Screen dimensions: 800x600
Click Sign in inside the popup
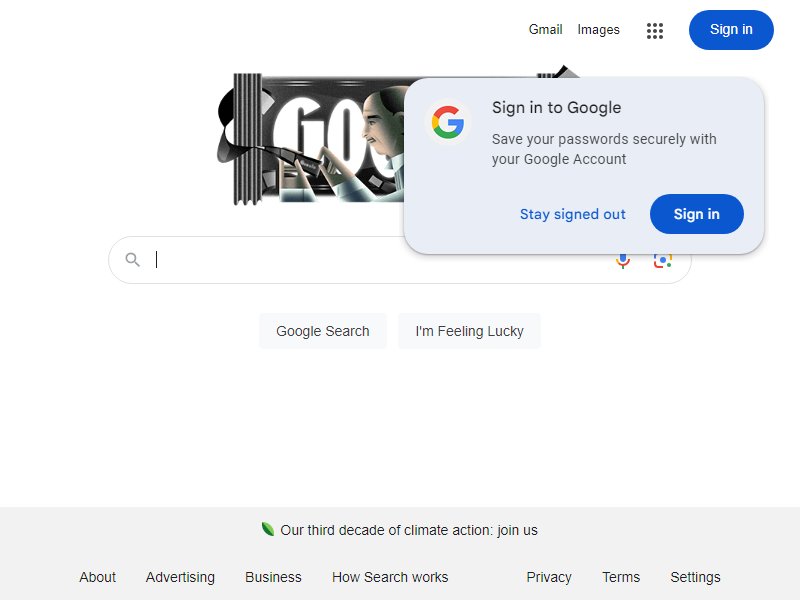(x=696, y=214)
